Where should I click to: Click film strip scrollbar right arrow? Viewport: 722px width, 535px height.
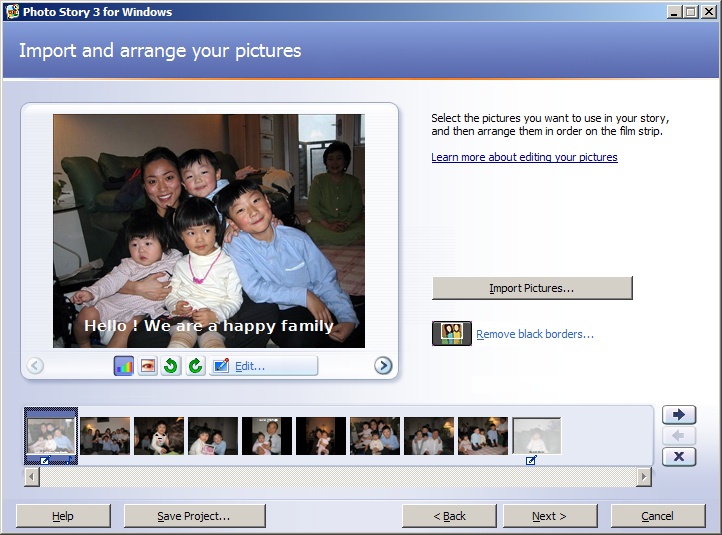tap(644, 477)
